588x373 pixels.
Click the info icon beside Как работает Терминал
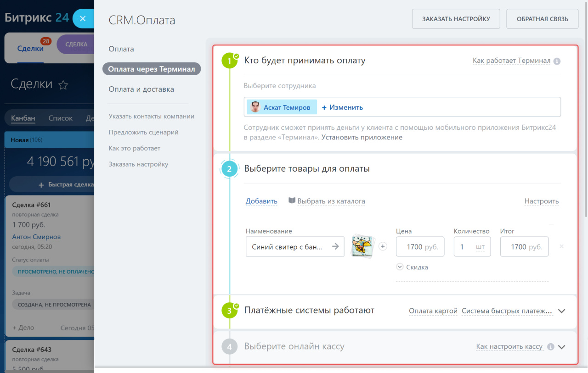(x=557, y=61)
